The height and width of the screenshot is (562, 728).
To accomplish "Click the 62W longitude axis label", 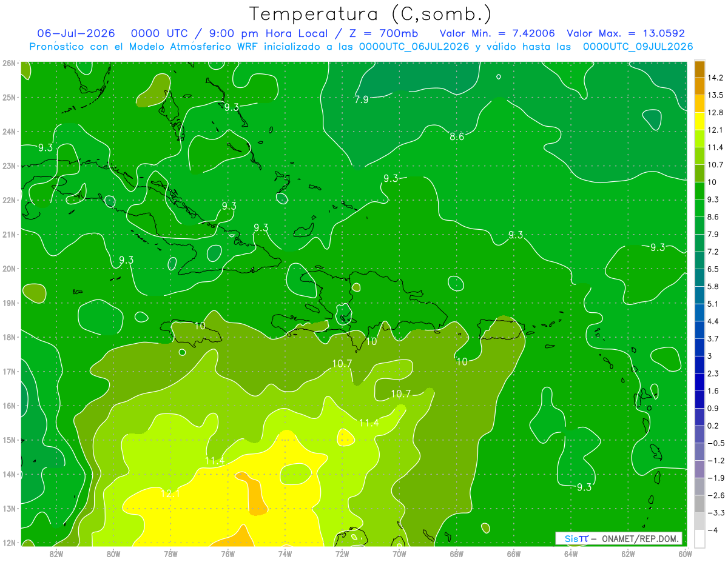I will tap(628, 553).
